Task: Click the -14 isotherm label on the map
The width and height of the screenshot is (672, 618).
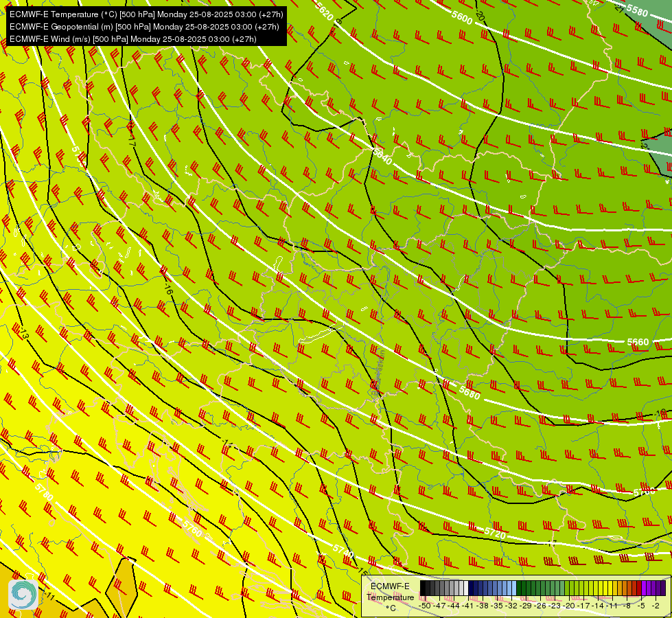Action: tap(227, 444)
